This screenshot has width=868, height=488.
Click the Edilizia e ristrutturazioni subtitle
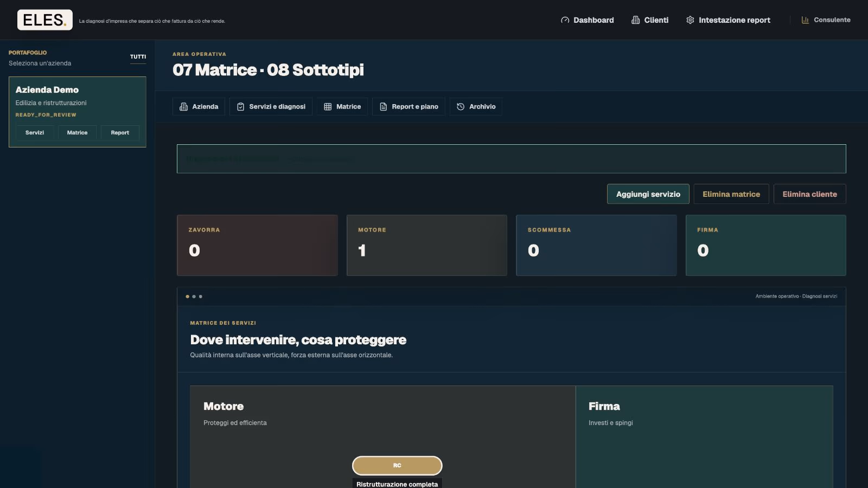click(51, 103)
